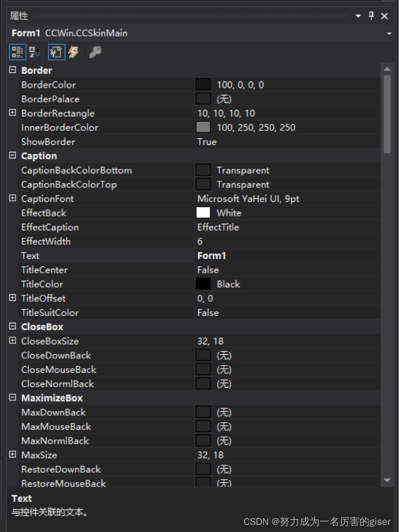Expand the MaxSize property
This screenshot has height=532, width=399.
click(x=12, y=455)
